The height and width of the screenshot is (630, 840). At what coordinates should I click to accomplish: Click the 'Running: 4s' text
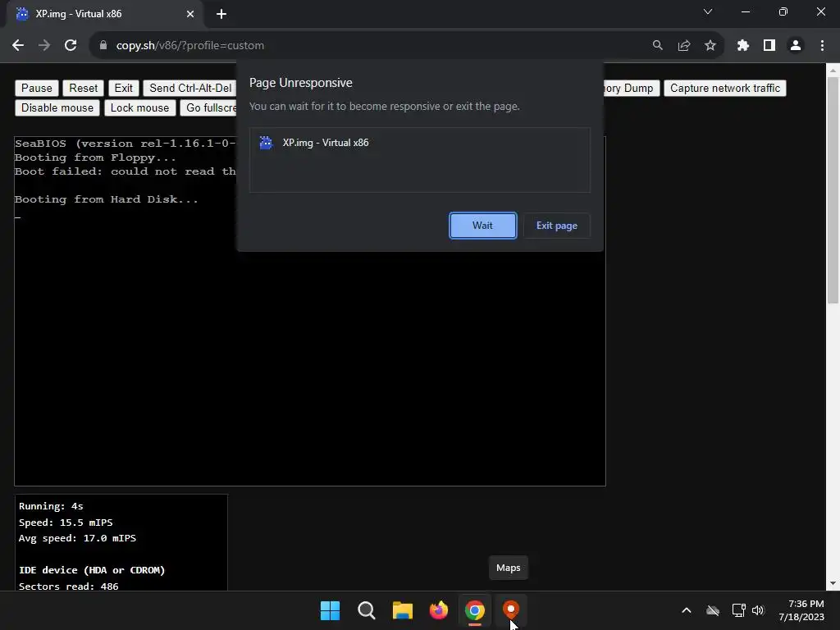(51, 505)
